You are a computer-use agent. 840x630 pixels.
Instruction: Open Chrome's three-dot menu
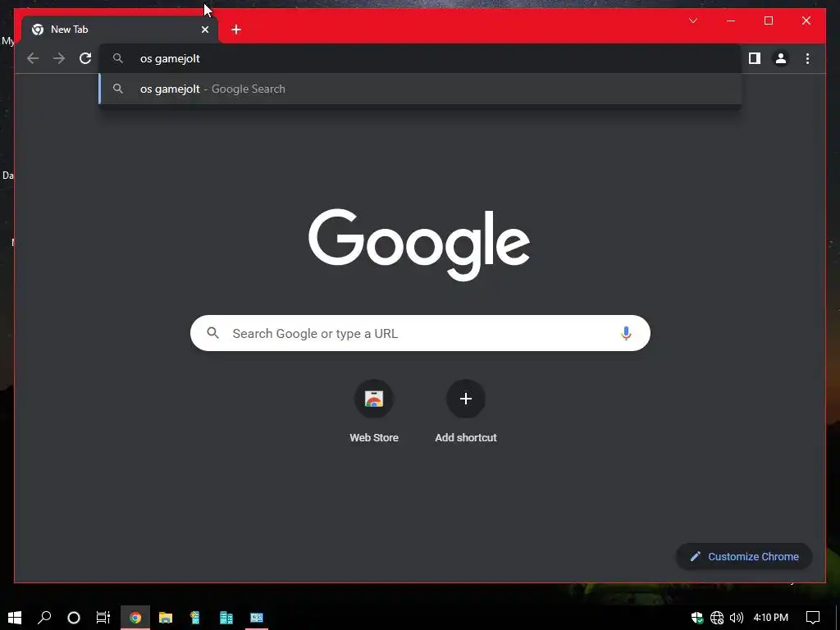click(x=807, y=58)
